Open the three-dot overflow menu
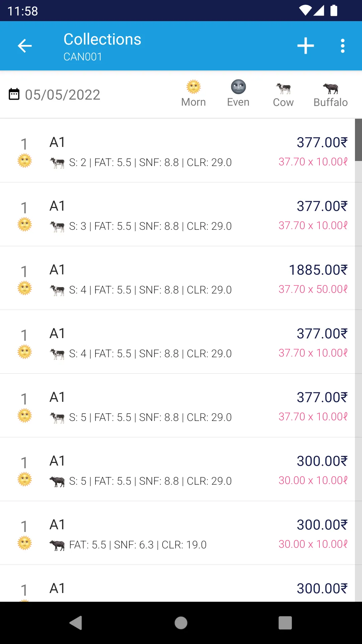The height and width of the screenshot is (644, 362). [x=343, y=46]
